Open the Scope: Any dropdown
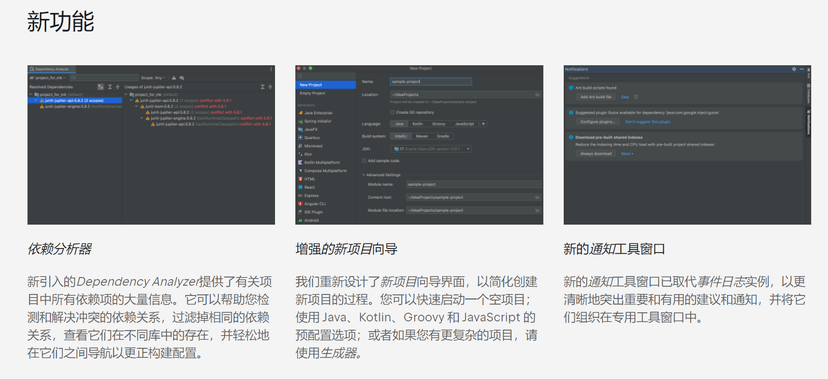The height and width of the screenshot is (379, 828). (154, 78)
